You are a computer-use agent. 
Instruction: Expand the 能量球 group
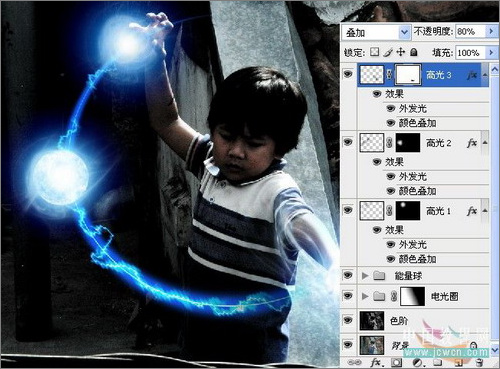click(365, 276)
